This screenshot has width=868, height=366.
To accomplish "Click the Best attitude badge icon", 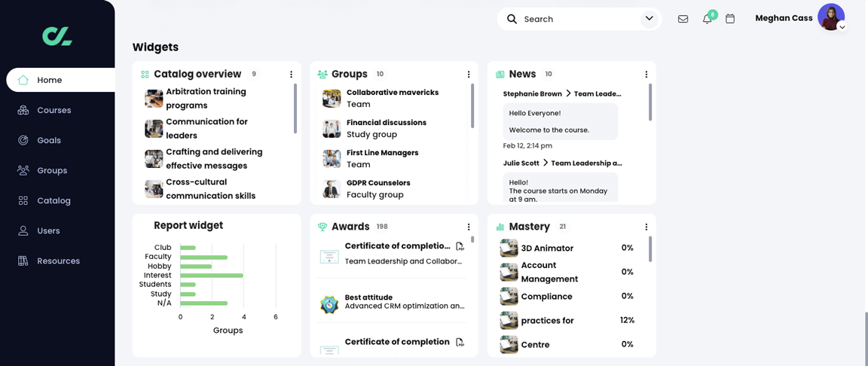I will tap(329, 305).
